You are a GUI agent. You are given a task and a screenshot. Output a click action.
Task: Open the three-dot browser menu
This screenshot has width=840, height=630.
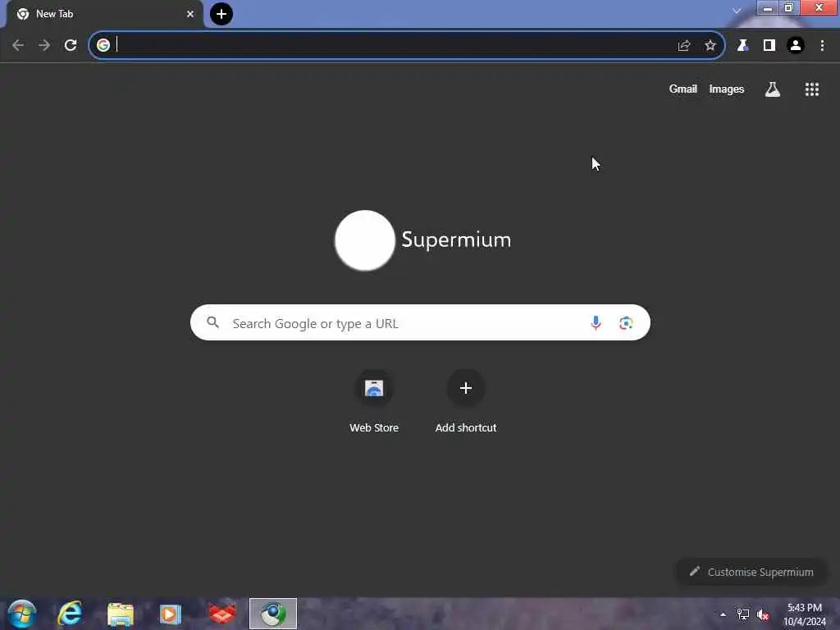(x=822, y=46)
